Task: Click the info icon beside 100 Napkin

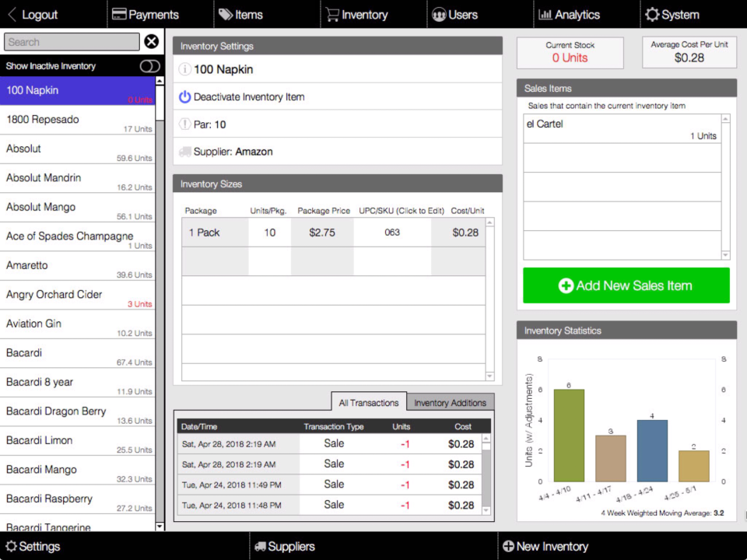Action: (x=186, y=68)
